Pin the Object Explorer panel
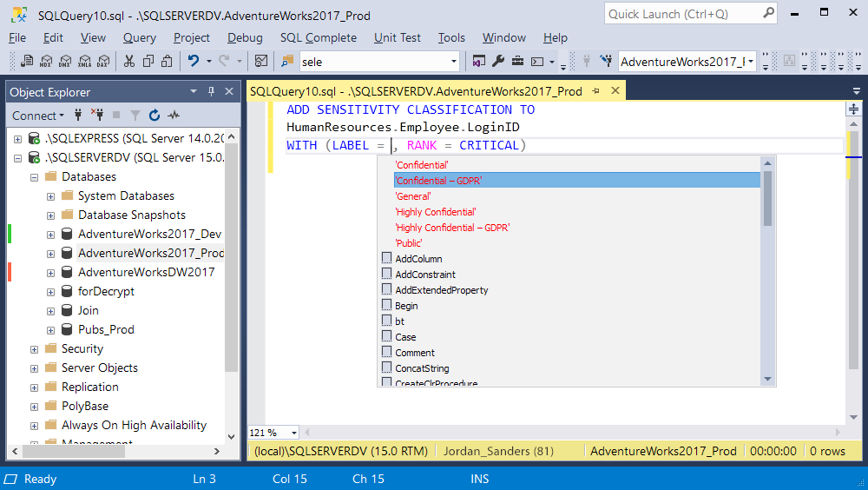The height and width of the screenshot is (490, 868). point(211,91)
